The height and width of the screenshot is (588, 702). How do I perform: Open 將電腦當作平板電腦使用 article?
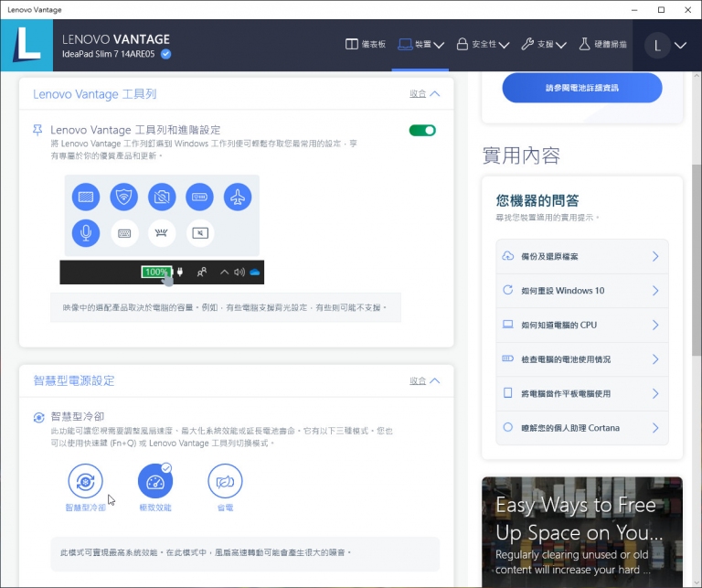[x=582, y=393]
